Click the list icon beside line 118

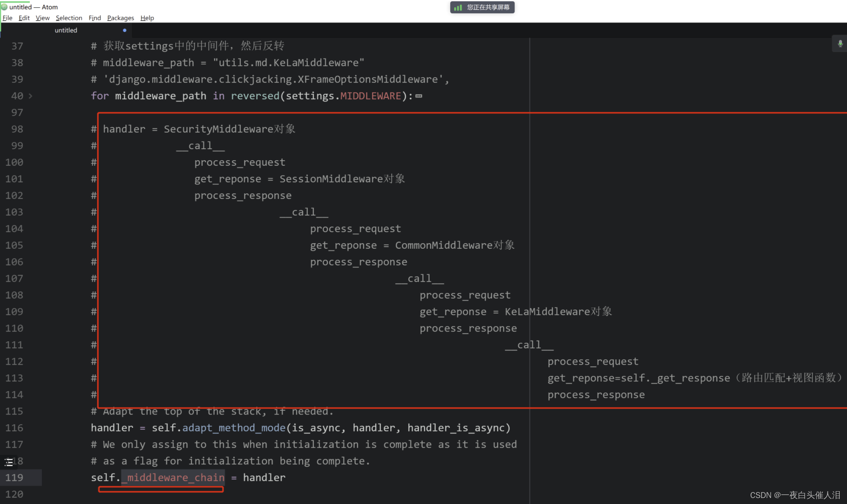pos(9,462)
